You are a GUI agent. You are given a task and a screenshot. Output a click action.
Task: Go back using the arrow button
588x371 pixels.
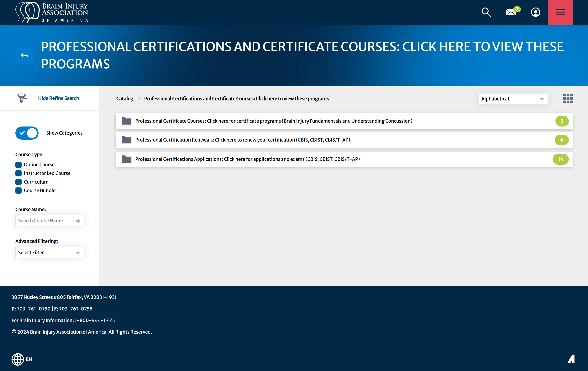coord(24,56)
